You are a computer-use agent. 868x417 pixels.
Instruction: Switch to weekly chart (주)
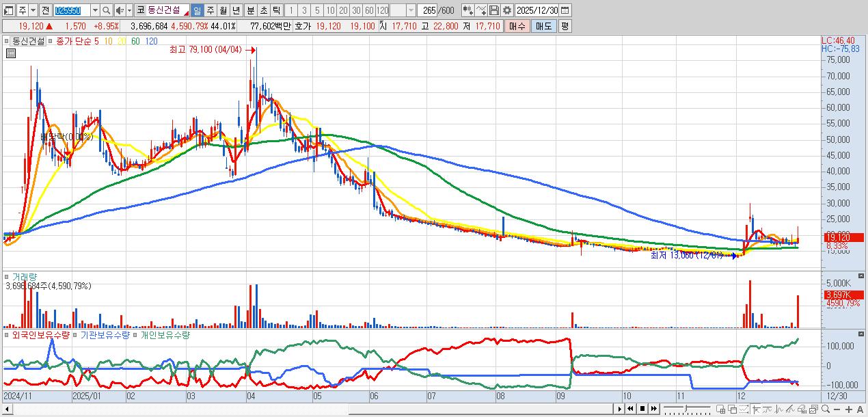tap(211, 10)
